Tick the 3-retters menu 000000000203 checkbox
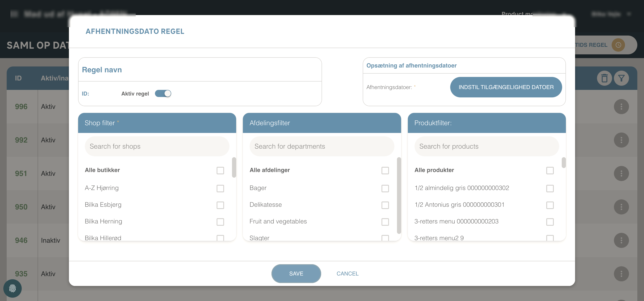The image size is (644, 301). (550, 222)
